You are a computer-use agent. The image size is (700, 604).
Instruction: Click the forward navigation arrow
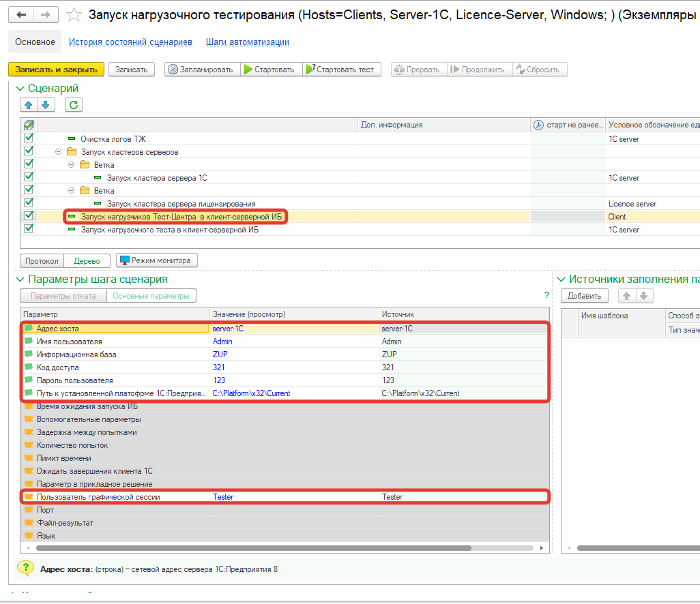click(x=45, y=15)
